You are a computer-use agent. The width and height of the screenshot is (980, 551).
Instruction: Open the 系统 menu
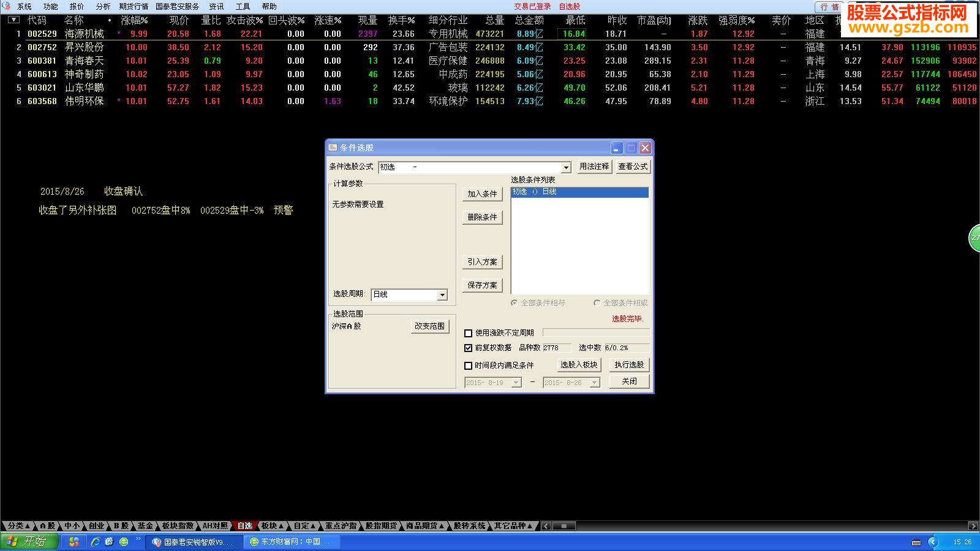coord(24,7)
